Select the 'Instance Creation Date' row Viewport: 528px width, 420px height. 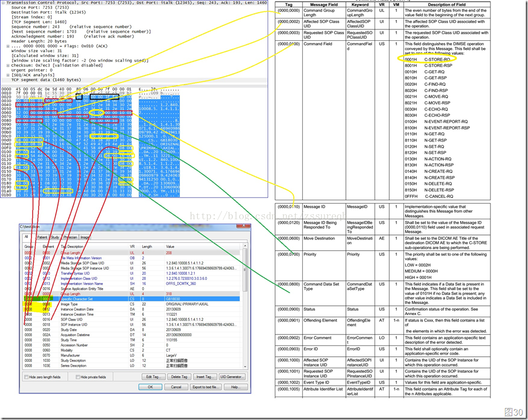click(132, 309)
